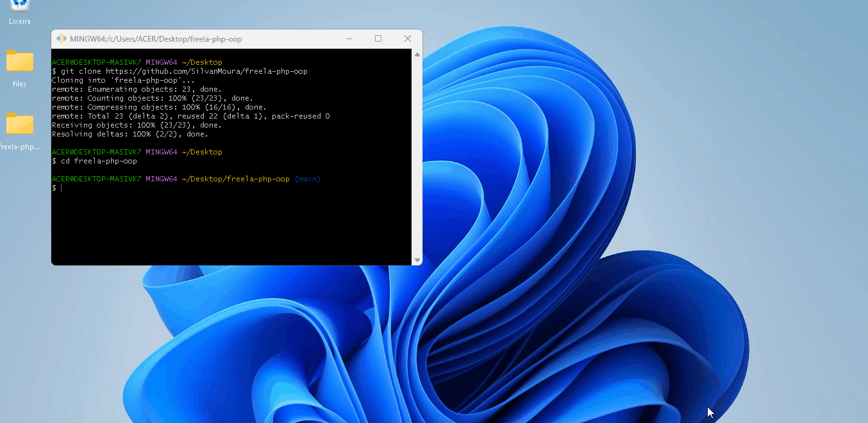The image size is (868, 423).
Task: Click 'remote: Compressing objects: 100% (16/16)' line
Action: [x=159, y=107]
